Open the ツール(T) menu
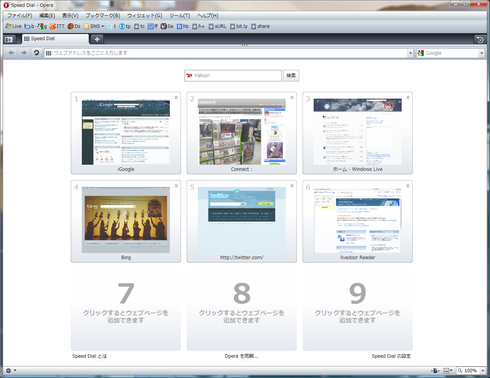 pyautogui.click(x=179, y=16)
